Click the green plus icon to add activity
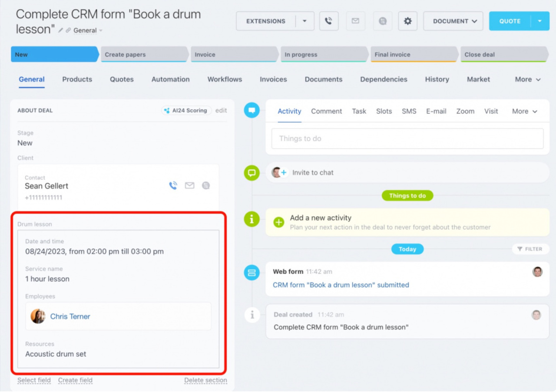The image size is (556, 392). [278, 222]
